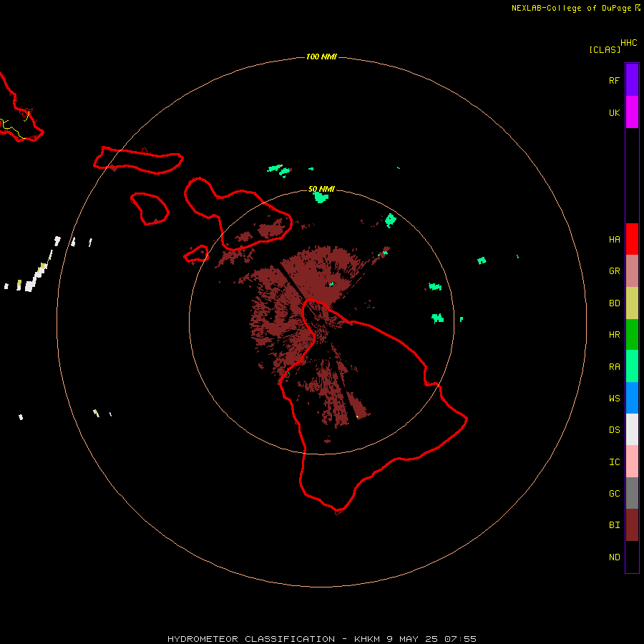Click the IC legend label
Viewport: 644px width, 644px height.
tap(614, 462)
